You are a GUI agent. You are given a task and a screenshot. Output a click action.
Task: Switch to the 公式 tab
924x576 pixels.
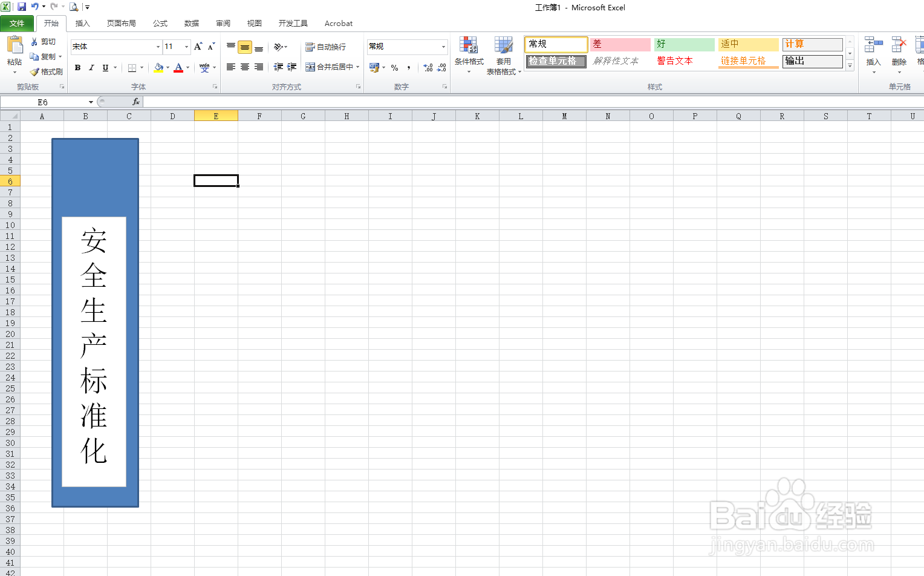click(160, 24)
